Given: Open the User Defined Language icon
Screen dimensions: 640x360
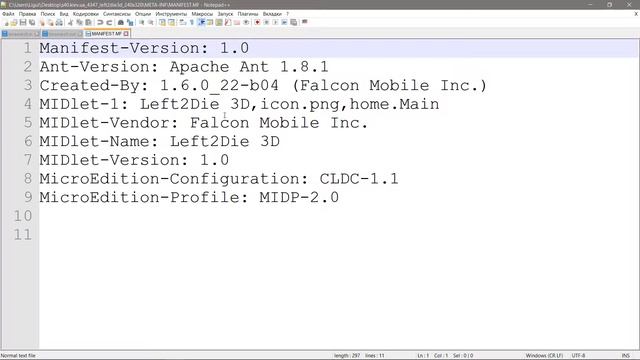Looking at the screenshot, I should click(x=210, y=22).
